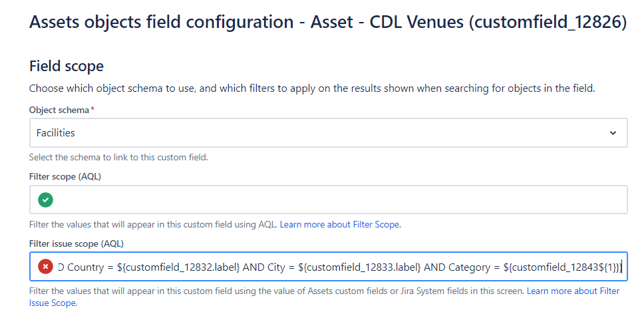Screen dimensions: 644x310
Task: Click the word Category in the AQL query
Action: point(469,267)
